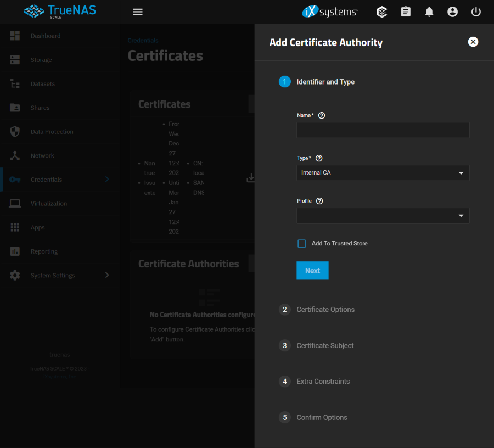
Task: Toggle the hamburger sidebar menu
Action: click(138, 12)
